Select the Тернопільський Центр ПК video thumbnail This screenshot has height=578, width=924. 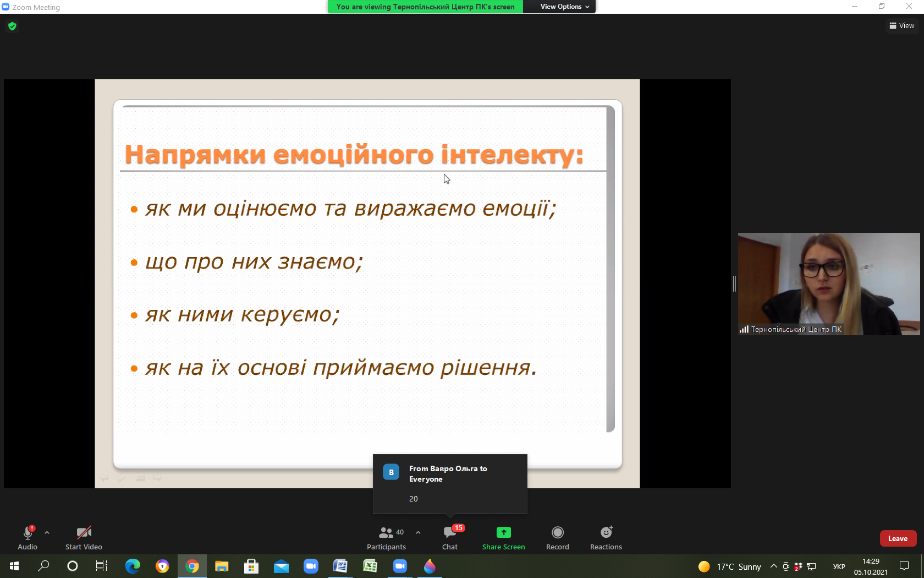click(x=828, y=283)
